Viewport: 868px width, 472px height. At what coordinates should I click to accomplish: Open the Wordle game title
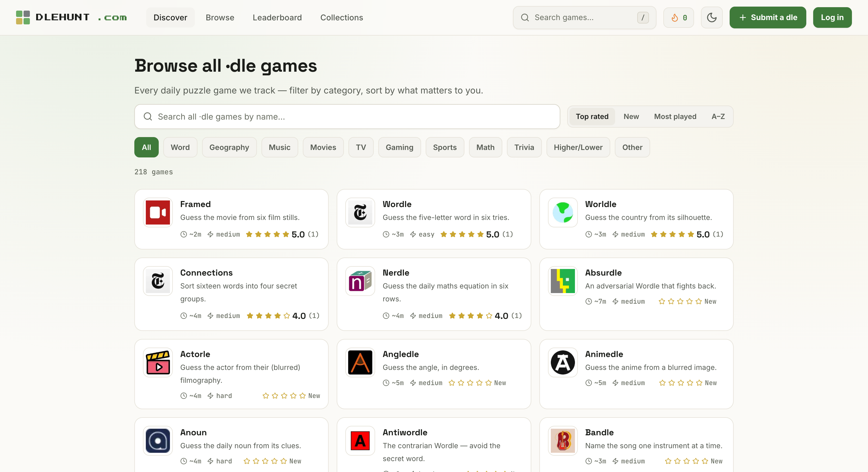click(x=397, y=204)
